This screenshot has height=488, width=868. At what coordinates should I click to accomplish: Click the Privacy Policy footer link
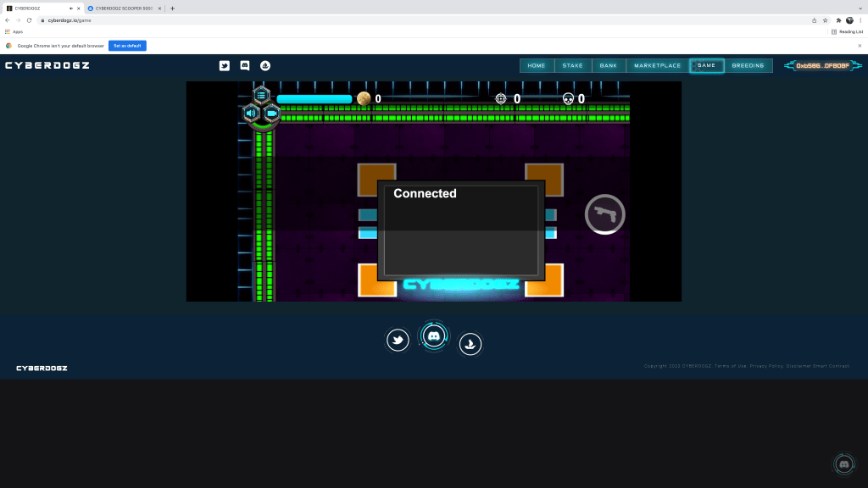(x=766, y=366)
